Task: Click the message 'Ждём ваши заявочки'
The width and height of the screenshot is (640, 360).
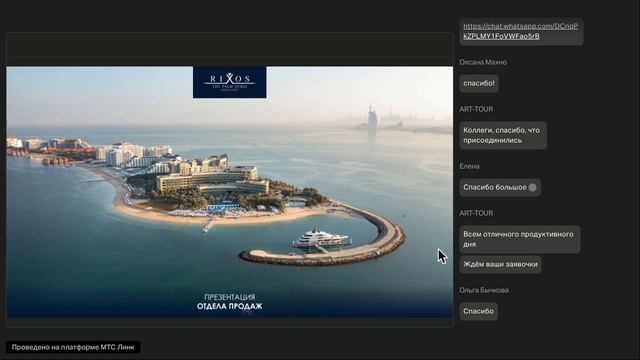Action: 500,264
